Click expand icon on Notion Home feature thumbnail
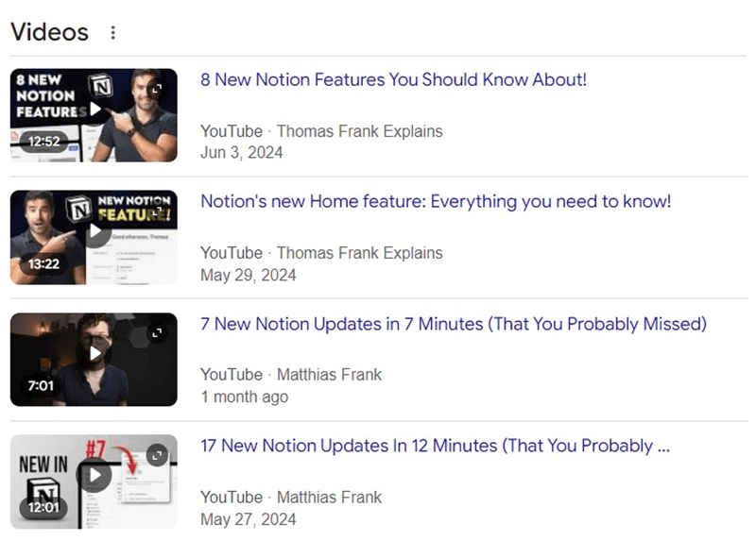Viewport: 756px width, 541px height. pyautogui.click(x=158, y=210)
